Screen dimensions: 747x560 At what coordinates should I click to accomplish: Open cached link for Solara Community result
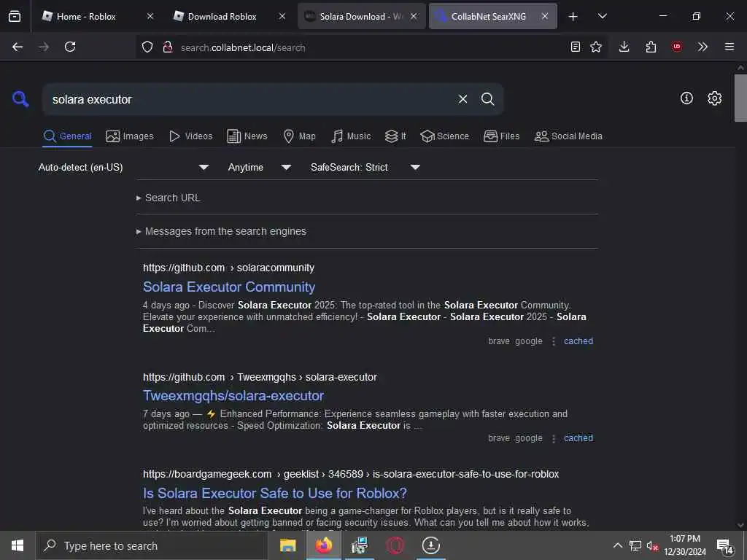pyautogui.click(x=578, y=341)
